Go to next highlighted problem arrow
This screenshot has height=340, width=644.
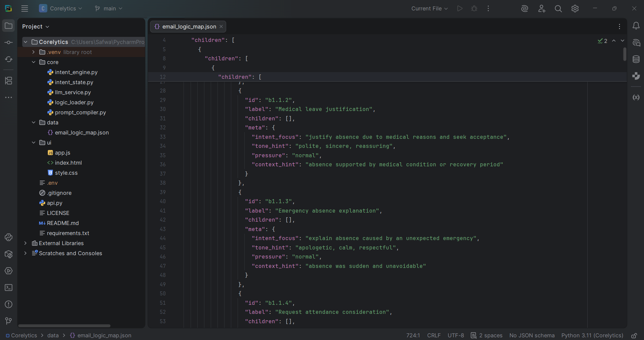point(623,41)
